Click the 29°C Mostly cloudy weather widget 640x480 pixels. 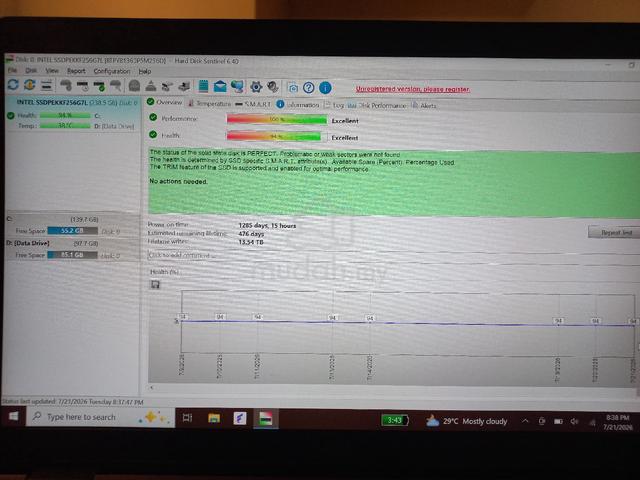pyautogui.click(x=467, y=421)
